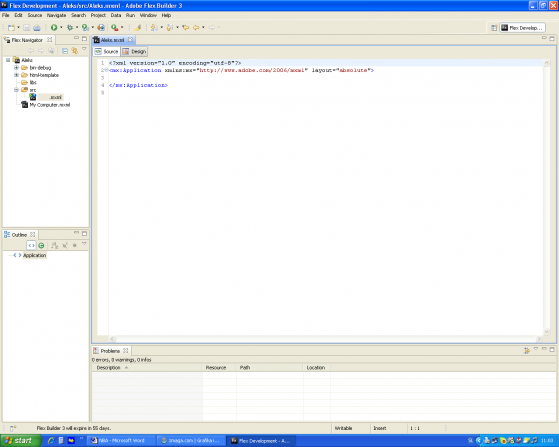The width and height of the screenshot is (559, 447).
Task: Fold mx:Application tag on line 2
Action: coord(107,70)
